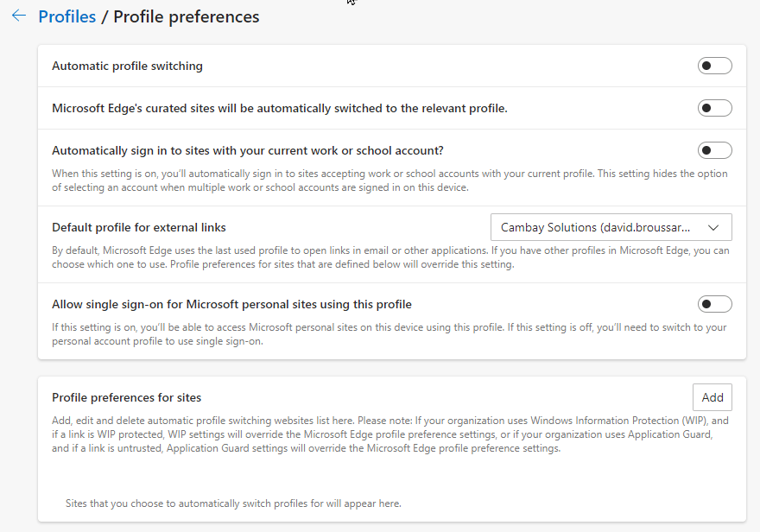Open the Profiles breadcrumb link
This screenshot has height=532, width=760.
(67, 16)
